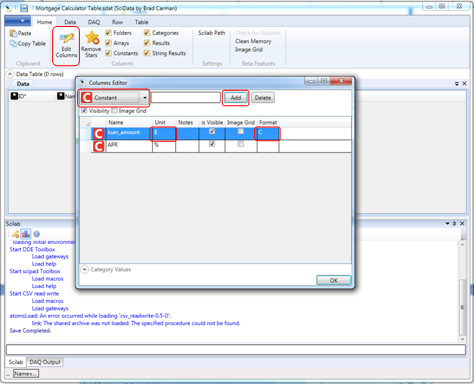Click the % unit cell of APR

coord(164,146)
